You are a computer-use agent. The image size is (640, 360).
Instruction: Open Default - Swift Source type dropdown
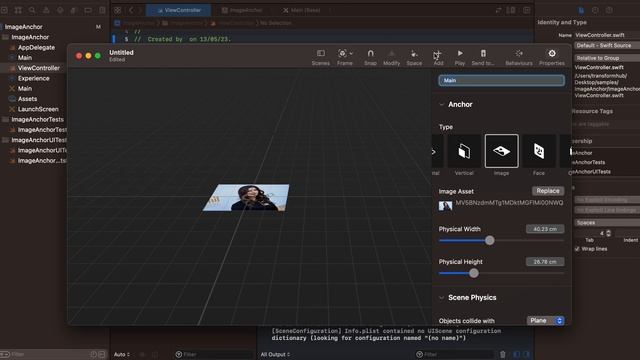(607, 45)
